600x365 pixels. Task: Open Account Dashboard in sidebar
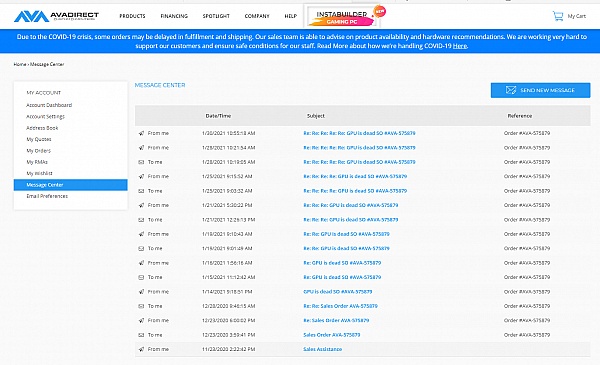pyautogui.click(x=49, y=105)
